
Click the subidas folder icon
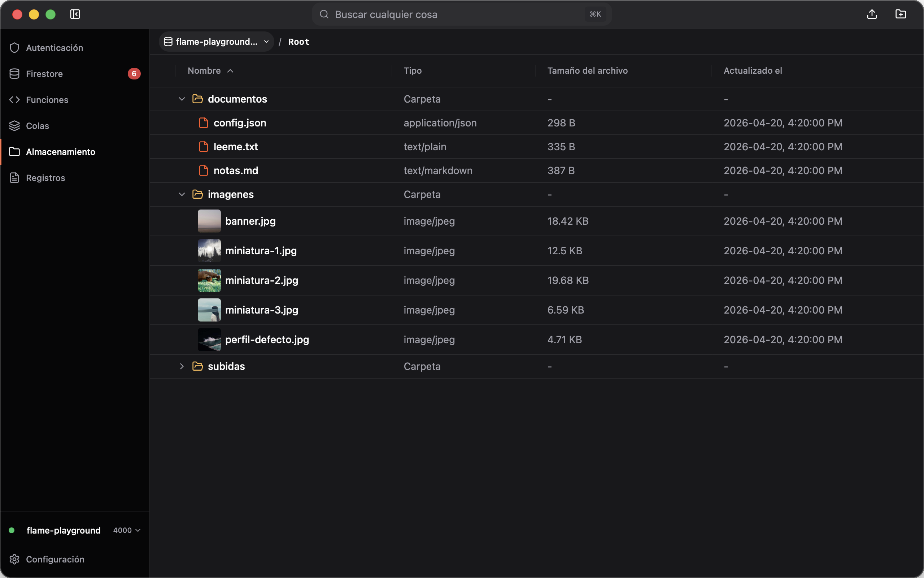click(197, 366)
